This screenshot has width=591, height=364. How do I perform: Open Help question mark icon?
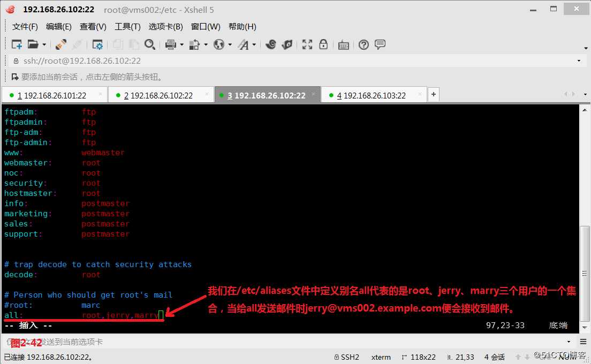[x=363, y=45]
